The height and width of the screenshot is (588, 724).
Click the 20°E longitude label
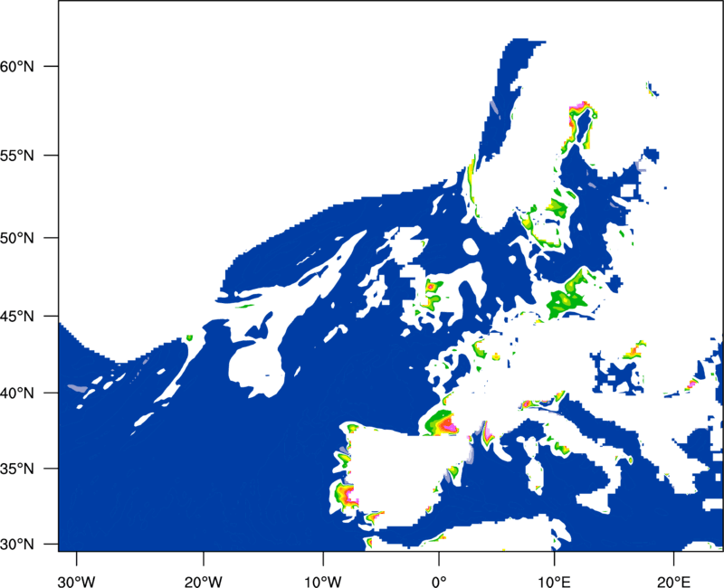point(673,582)
